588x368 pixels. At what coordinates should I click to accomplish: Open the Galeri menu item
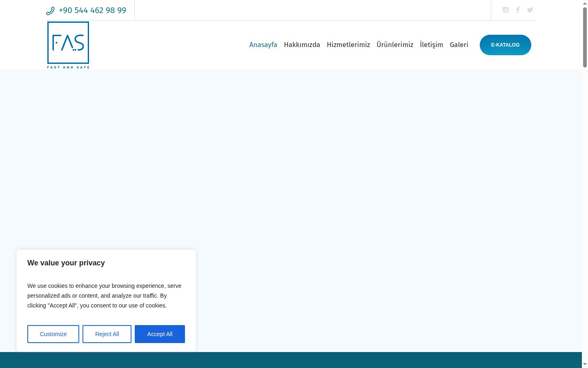click(x=459, y=45)
